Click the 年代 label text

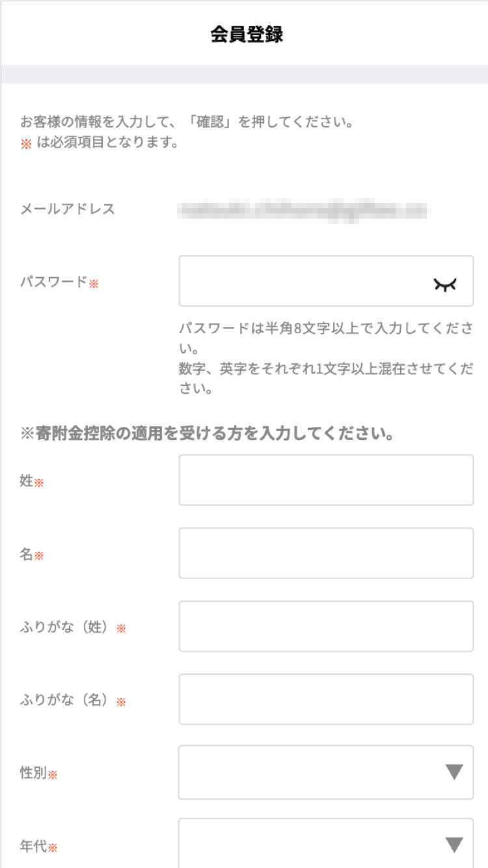click(x=33, y=847)
